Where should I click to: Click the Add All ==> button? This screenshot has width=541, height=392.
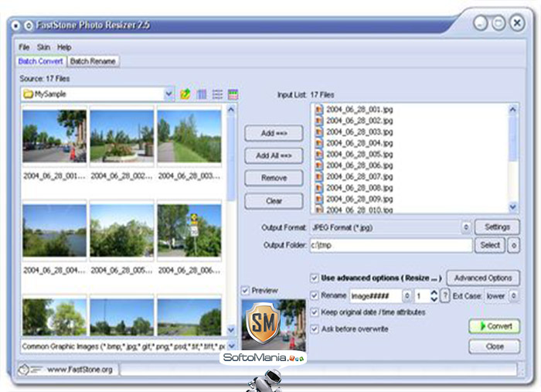[x=274, y=155]
